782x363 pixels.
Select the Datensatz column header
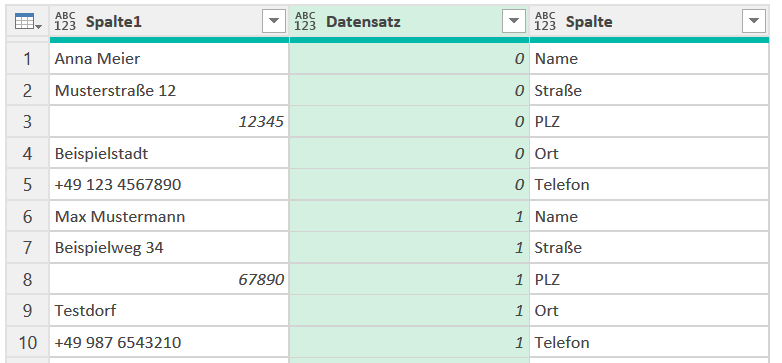[409, 21]
